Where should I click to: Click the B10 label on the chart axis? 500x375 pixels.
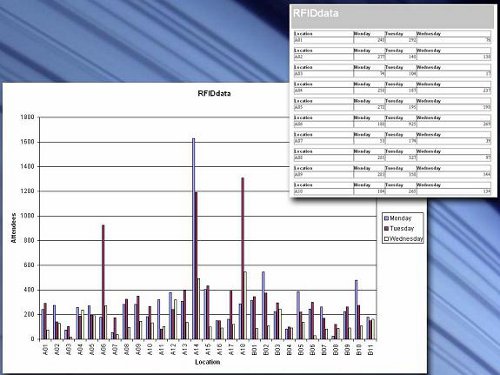tap(359, 350)
